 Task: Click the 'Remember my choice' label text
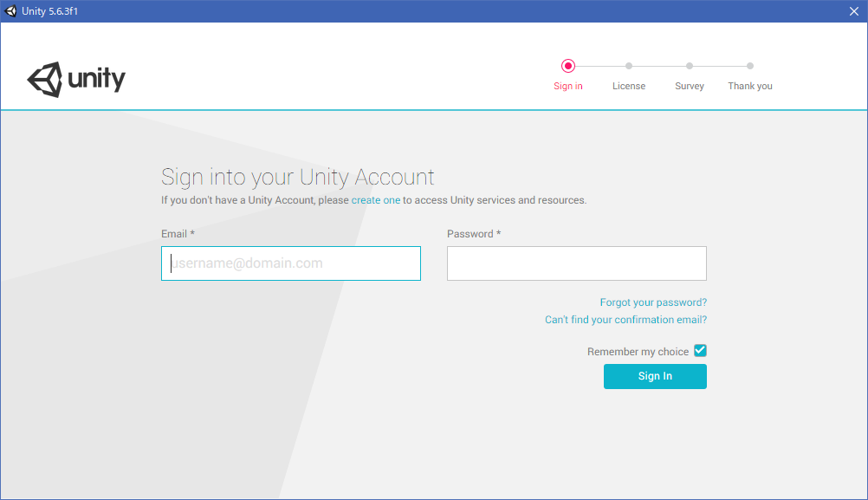pyautogui.click(x=638, y=352)
